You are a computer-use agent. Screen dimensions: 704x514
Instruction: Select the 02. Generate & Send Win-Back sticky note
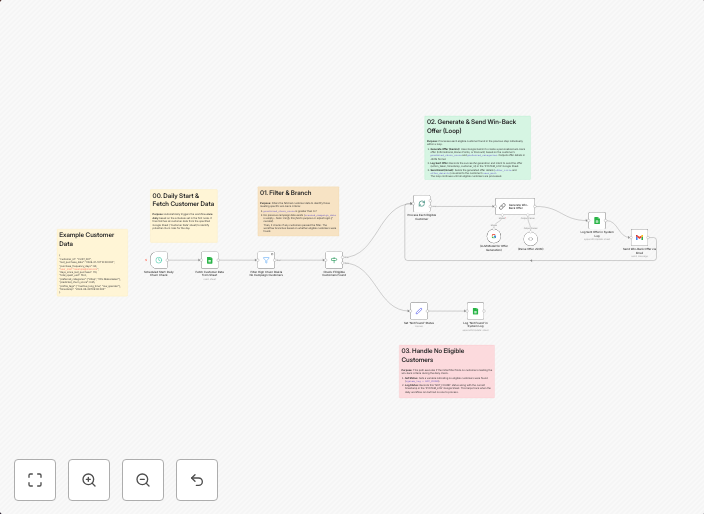tap(477, 148)
